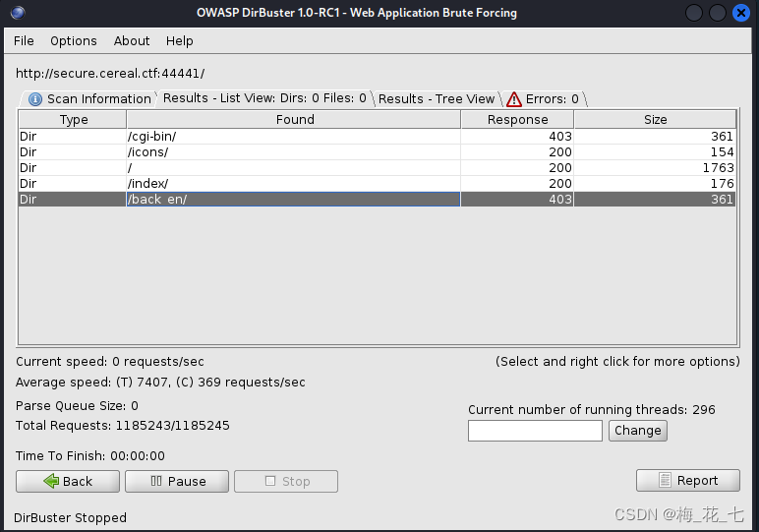Image resolution: width=759 pixels, height=532 pixels.
Task: Click the Scan Information info icon
Action: click(x=35, y=99)
